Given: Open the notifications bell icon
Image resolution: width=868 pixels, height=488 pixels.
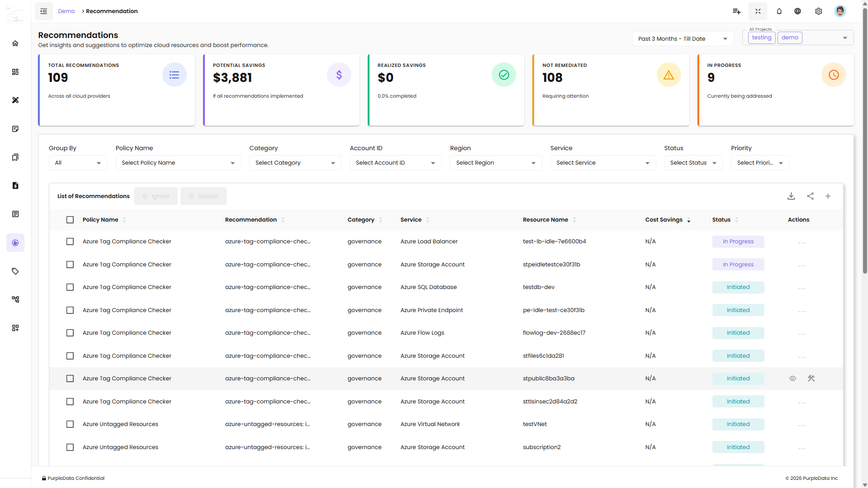Looking at the screenshot, I should pyautogui.click(x=779, y=11).
